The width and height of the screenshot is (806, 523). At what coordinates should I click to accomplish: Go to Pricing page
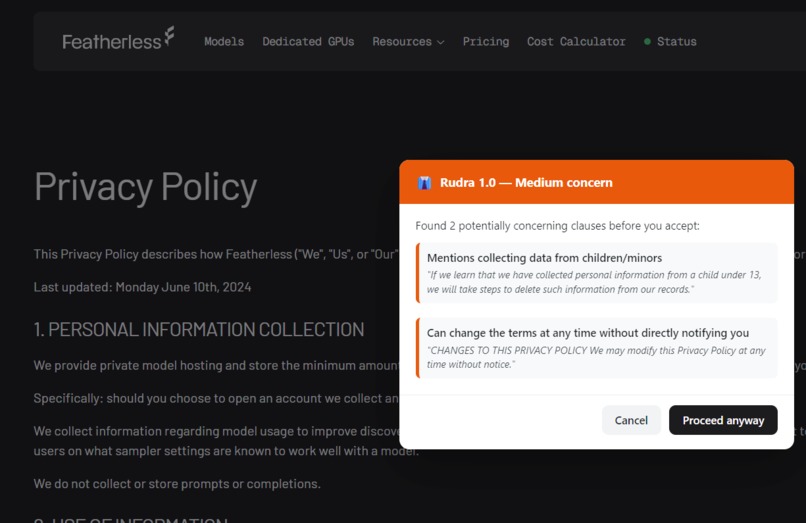[x=486, y=42]
